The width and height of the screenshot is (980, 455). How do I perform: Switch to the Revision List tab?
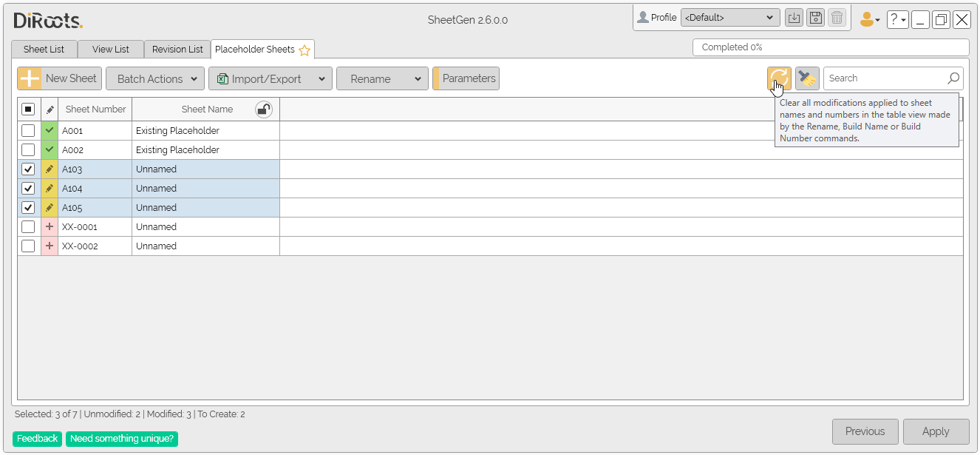coord(177,50)
